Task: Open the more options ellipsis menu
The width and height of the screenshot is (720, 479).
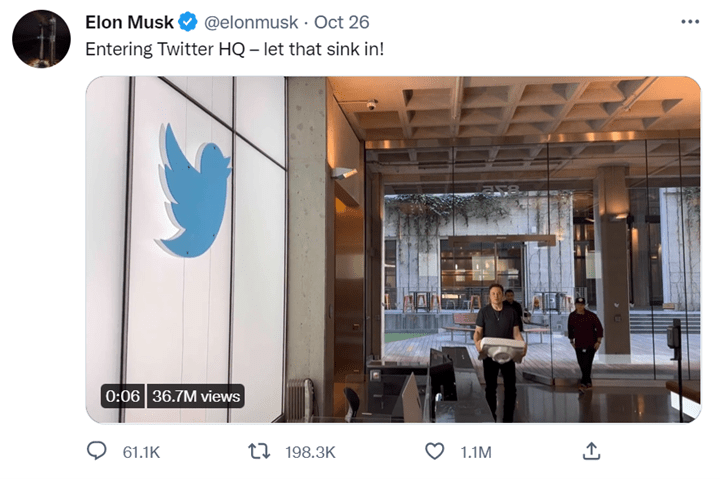Action: coord(690,22)
